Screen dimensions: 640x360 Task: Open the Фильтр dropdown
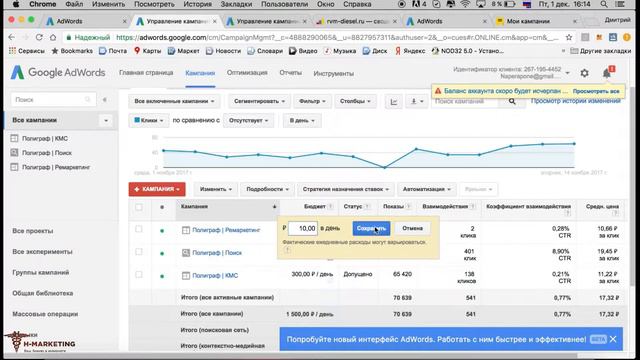pyautogui.click(x=312, y=101)
